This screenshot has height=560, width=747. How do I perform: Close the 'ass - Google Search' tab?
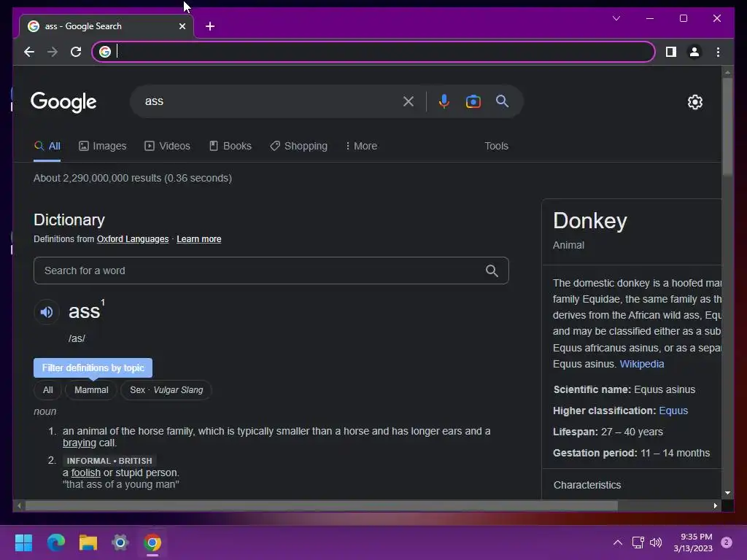tap(182, 26)
